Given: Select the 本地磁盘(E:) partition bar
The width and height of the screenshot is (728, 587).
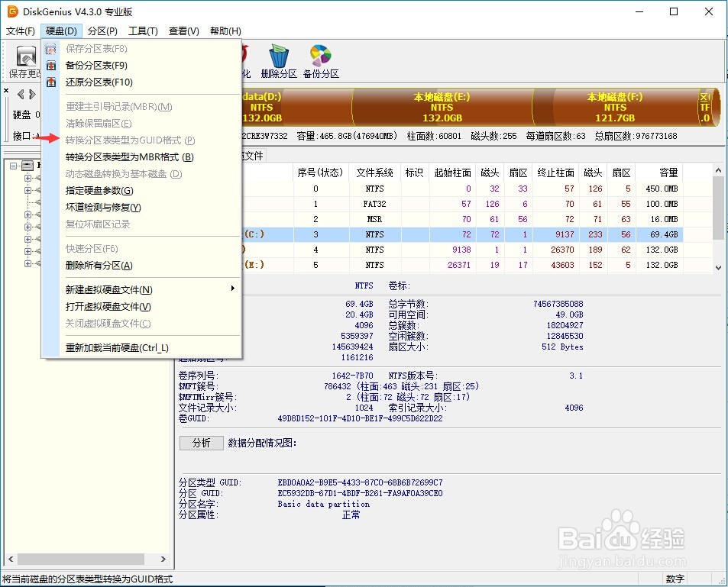Looking at the screenshot, I should click(x=442, y=107).
